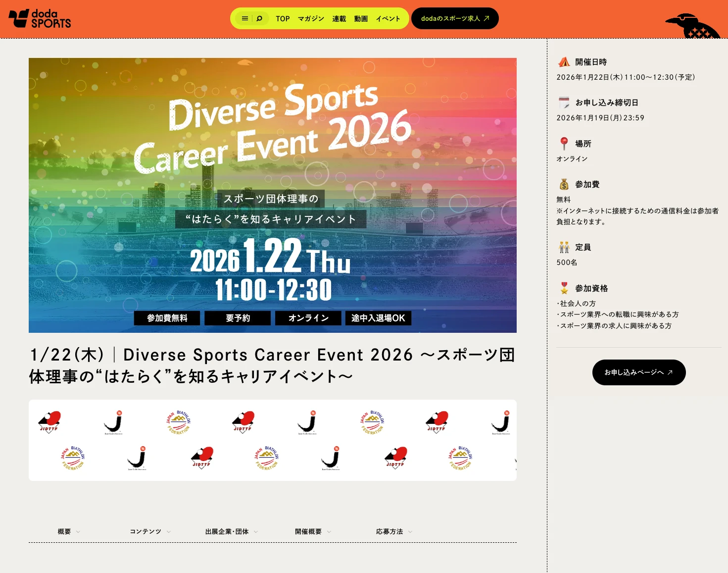The width and height of the screenshot is (728, 573).
Task: Click the calendar icon beside お申し込み締切日
Action: (x=564, y=103)
